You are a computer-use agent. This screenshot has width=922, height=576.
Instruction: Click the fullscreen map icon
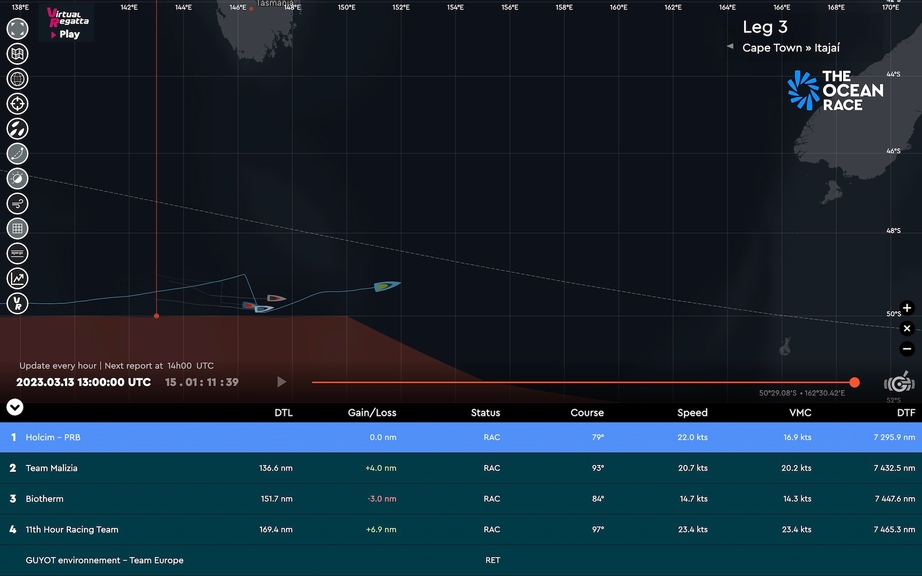tap(17, 29)
